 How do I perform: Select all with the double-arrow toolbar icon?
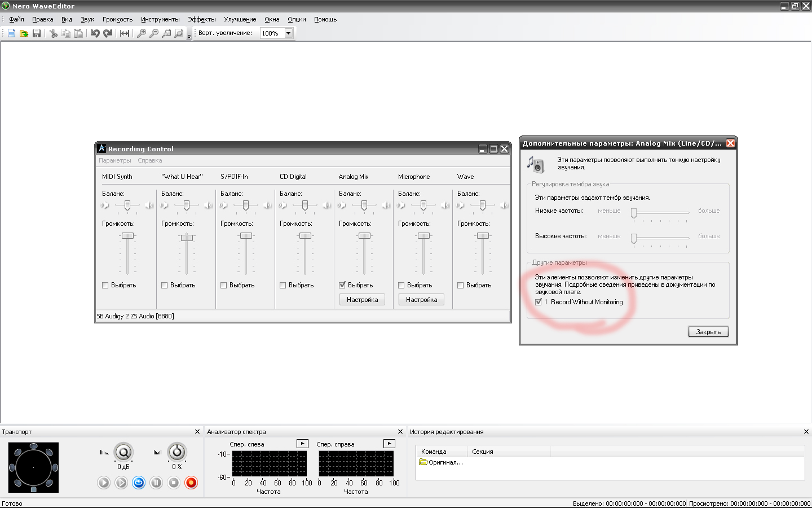click(x=125, y=33)
